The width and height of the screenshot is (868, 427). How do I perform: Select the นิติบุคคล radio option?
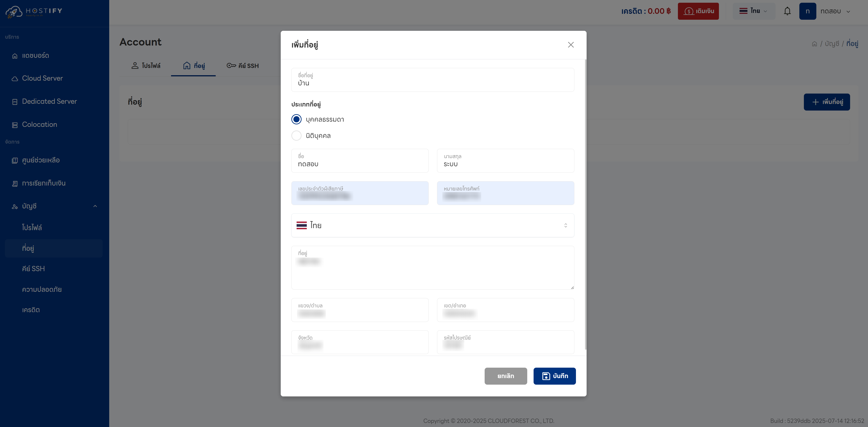coord(297,135)
